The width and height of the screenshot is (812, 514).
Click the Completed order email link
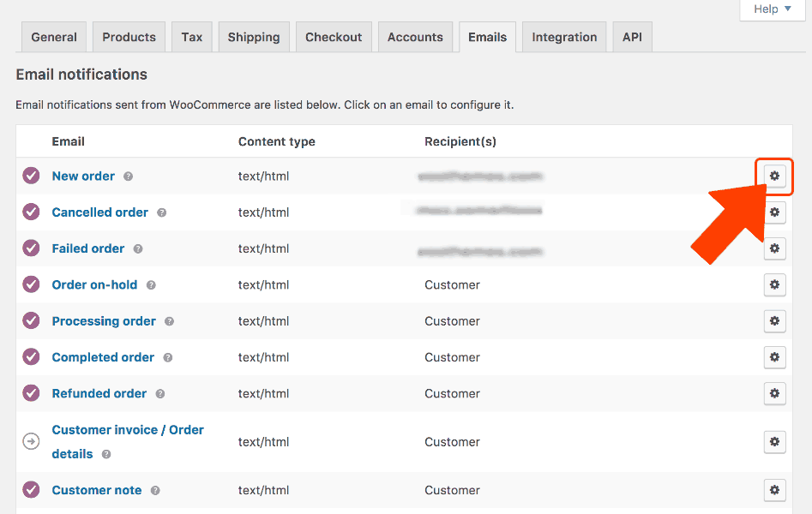click(103, 357)
